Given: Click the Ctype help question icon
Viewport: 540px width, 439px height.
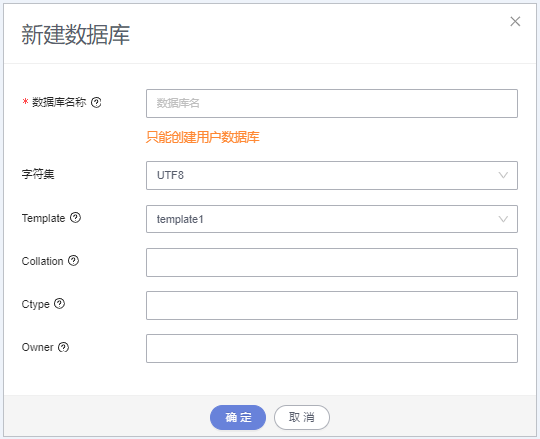Looking at the screenshot, I should 59,303.
